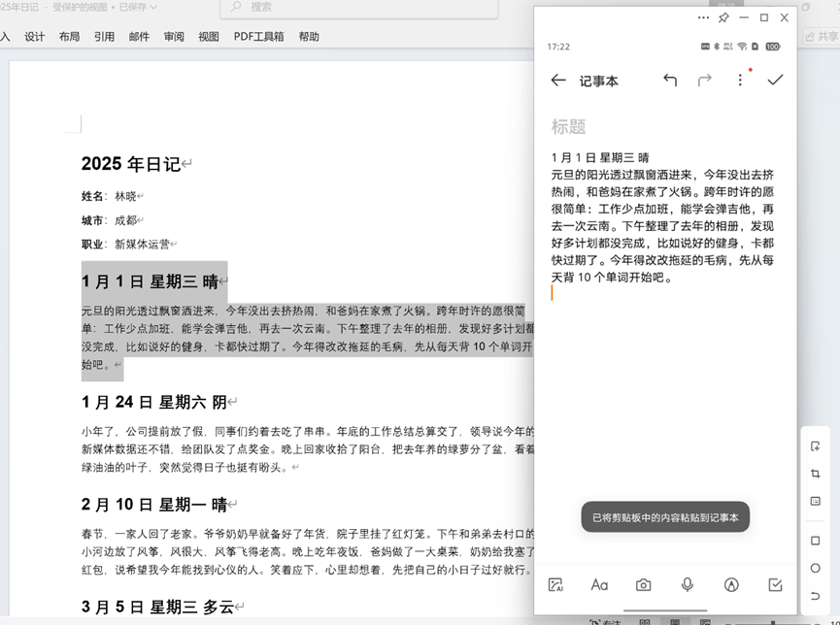The height and width of the screenshot is (625, 840).
Task: Click the 共享 share button
Action: (x=828, y=35)
